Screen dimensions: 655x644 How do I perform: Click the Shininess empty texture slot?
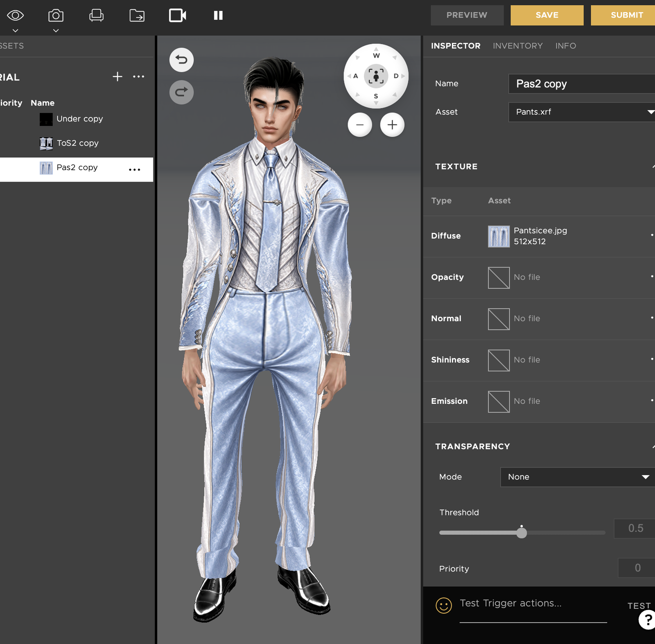(x=499, y=360)
